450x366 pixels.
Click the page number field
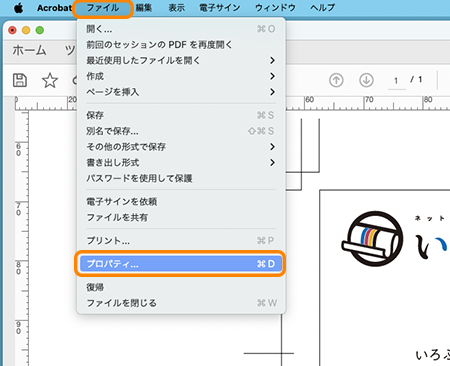397,81
